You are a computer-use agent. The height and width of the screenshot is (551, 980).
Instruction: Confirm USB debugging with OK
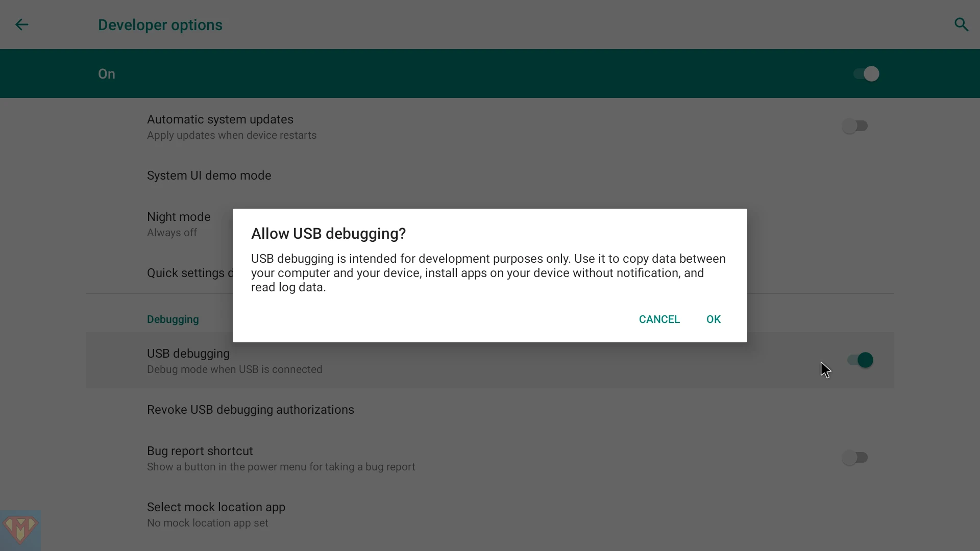713,319
